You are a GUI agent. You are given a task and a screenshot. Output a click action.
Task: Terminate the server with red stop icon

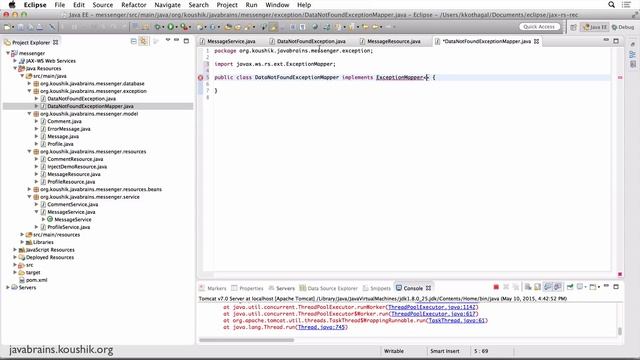pyautogui.click(x=496, y=287)
